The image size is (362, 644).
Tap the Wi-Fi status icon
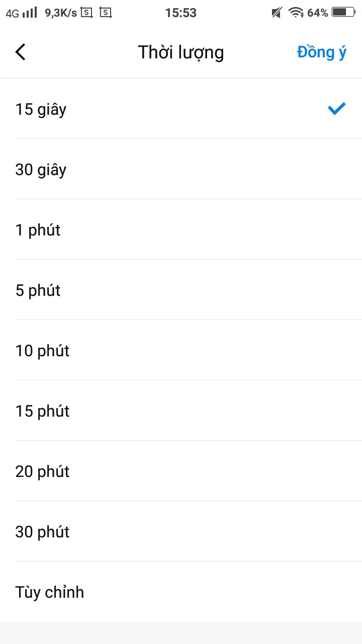click(296, 13)
